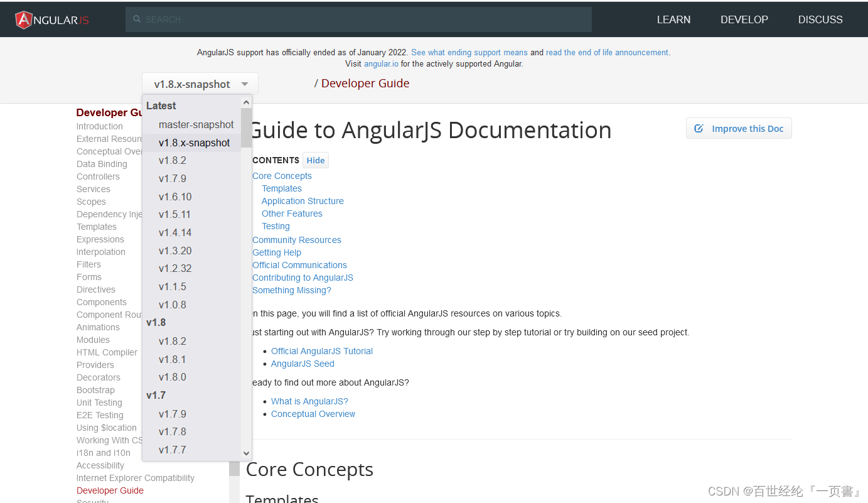Toggle the v1.8.x-snapshot version dropdown
The image size is (868, 503).
pyautogui.click(x=200, y=84)
